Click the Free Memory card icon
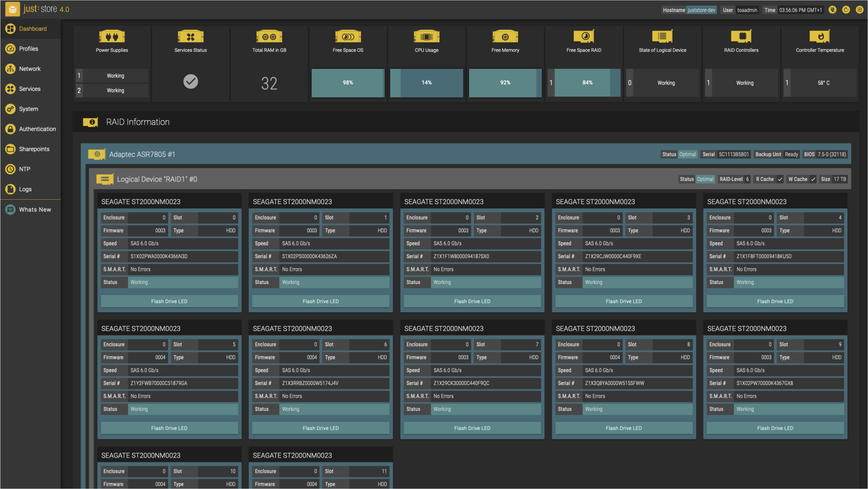The width and height of the screenshot is (868, 489). [x=505, y=36]
